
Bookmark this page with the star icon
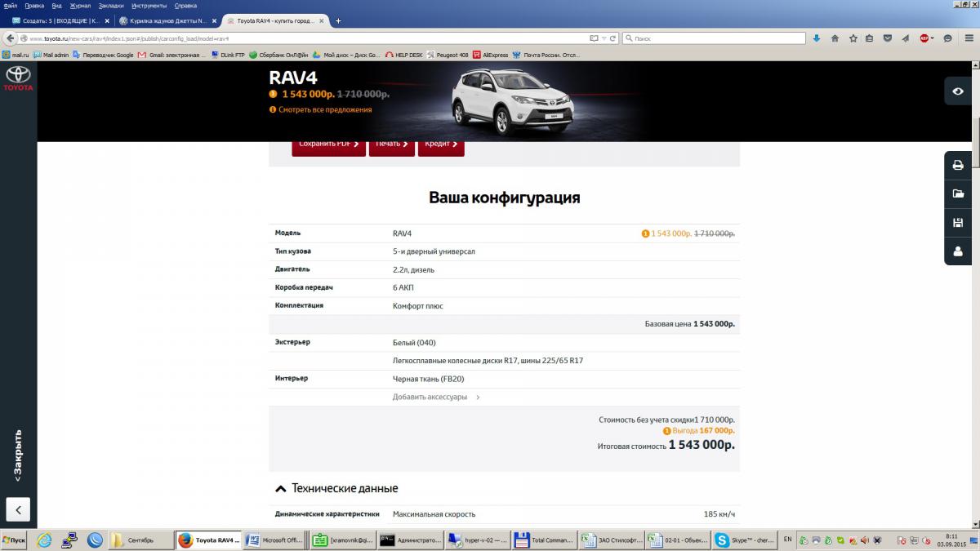(x=853, y=38)
